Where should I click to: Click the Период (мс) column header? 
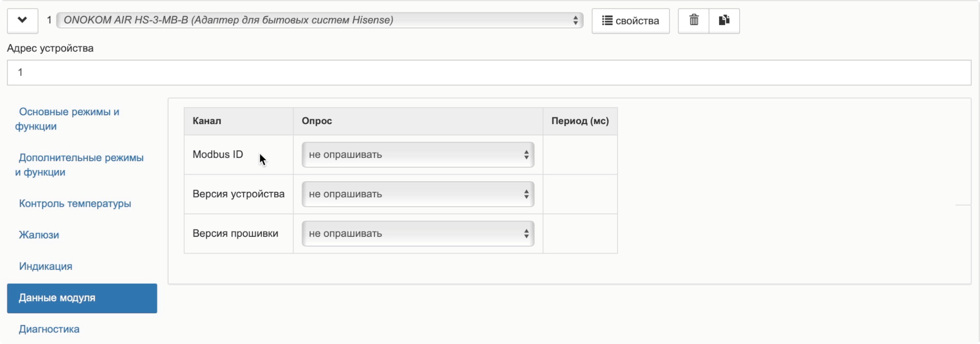[580, 121]
